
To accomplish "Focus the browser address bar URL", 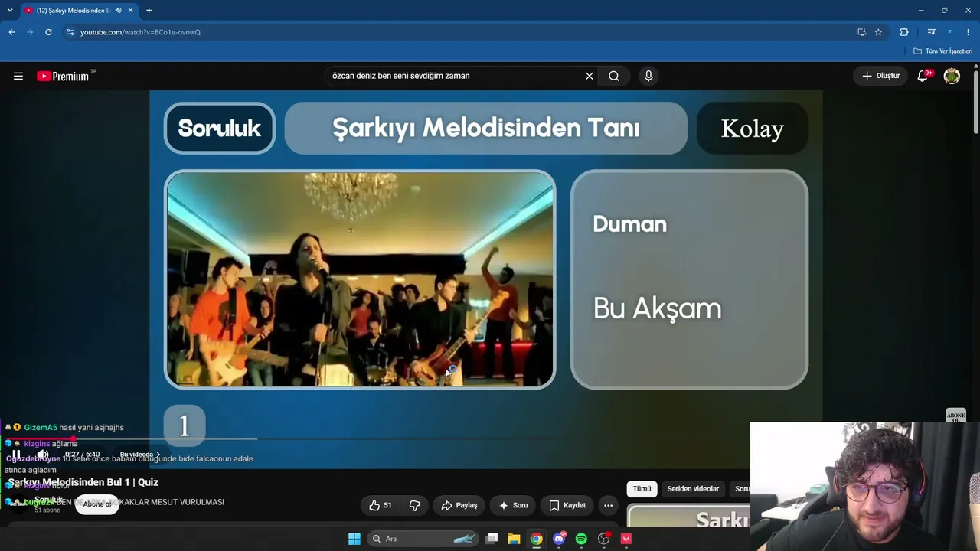I will (140, 32).
